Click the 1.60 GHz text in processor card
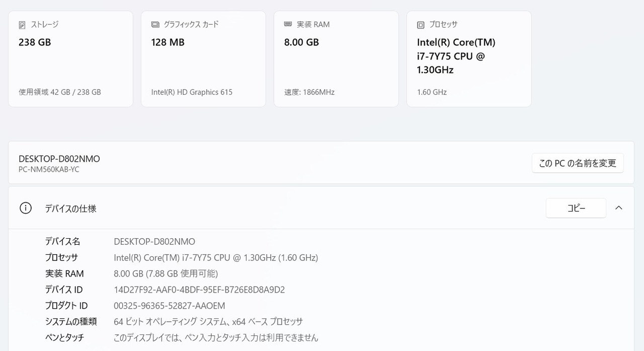This screenshot has width=644, height=351. [x=432, y=92]
